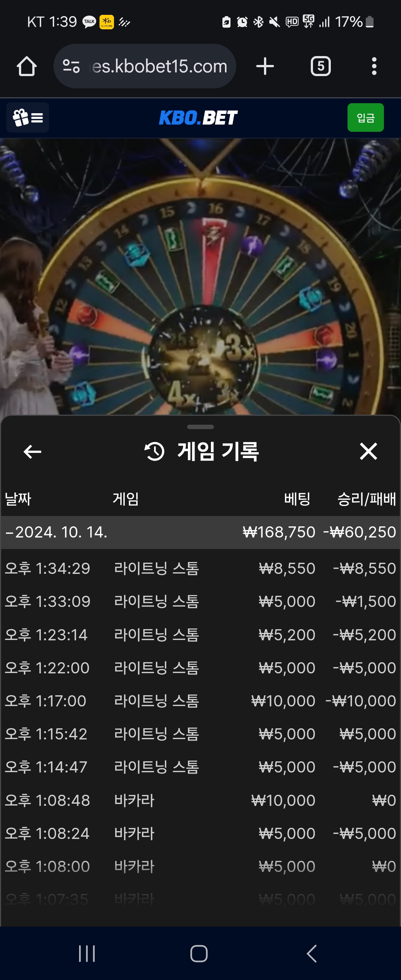Tap the 날짜 column header
The image size is (401, 980).
pyautogui.click(x=18, y=499)
